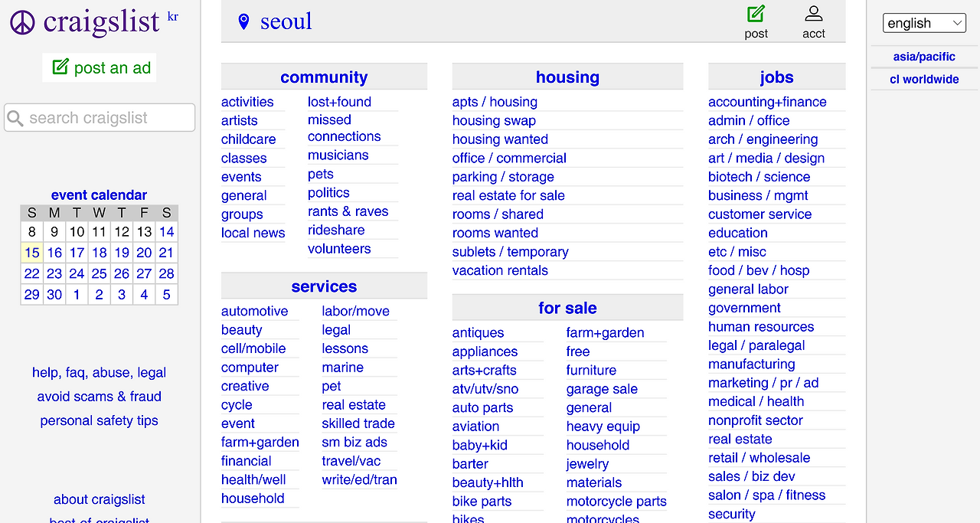Open bike parts for sale link
Image resolution: width=980 pixels, height=523 pixels.
(482, 502)
